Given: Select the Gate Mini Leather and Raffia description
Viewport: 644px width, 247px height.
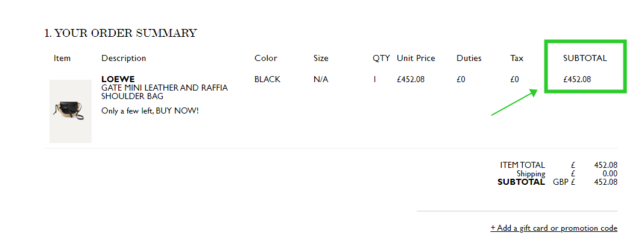Looking at the screenshot, I should (x=165, y=92).
